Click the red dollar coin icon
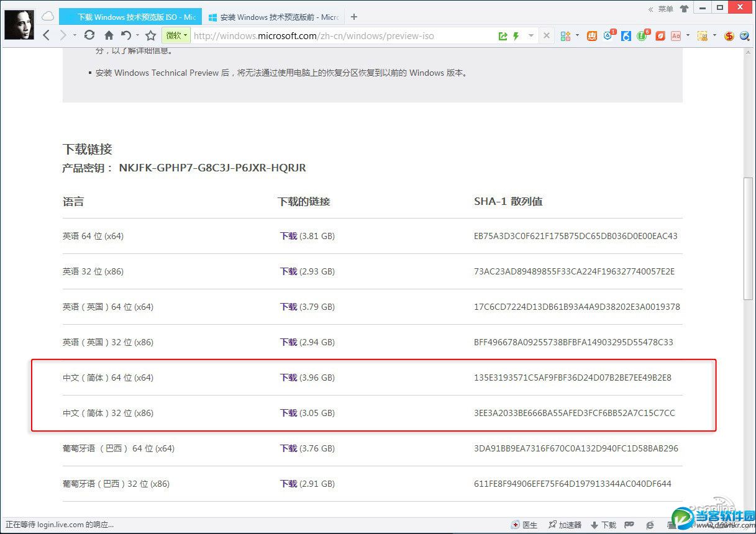 (729, 36)
